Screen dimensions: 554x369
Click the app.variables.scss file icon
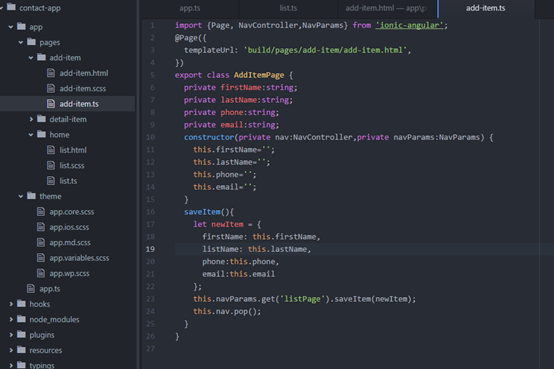(x=41, y=258)
